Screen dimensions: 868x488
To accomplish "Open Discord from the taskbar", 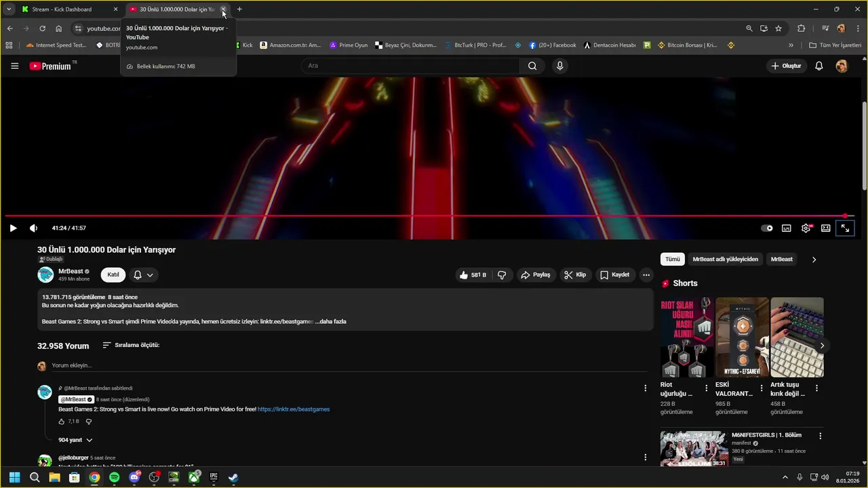I will [134, 477].
